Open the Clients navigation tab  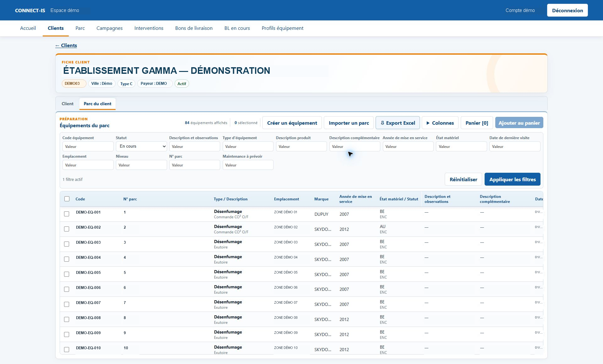coord(56,28)
